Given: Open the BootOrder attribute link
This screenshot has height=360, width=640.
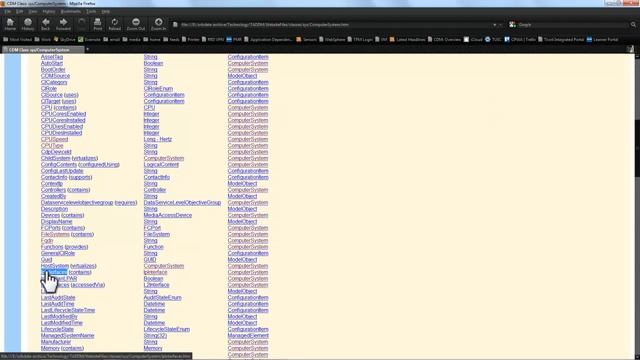Looking at the screenshot, I should pos(53,69).
